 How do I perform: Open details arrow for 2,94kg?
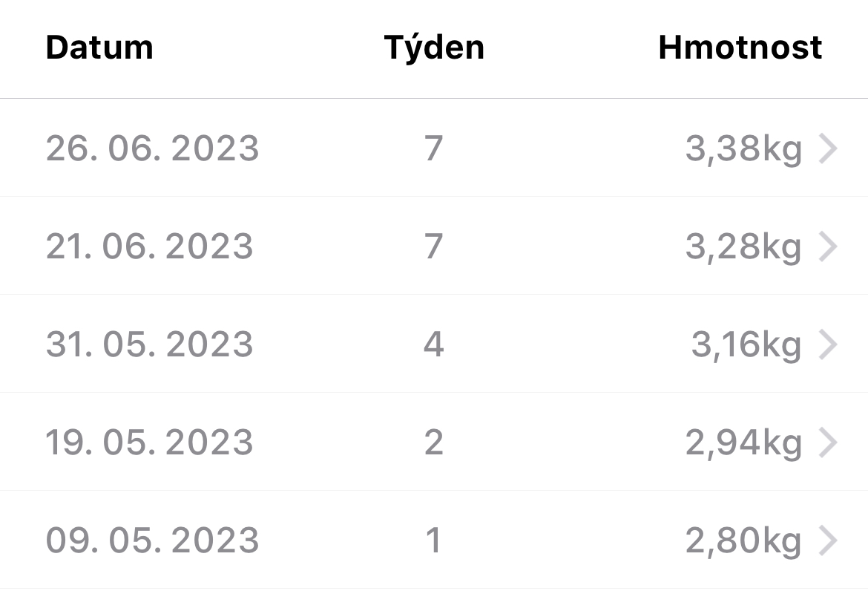828,443
